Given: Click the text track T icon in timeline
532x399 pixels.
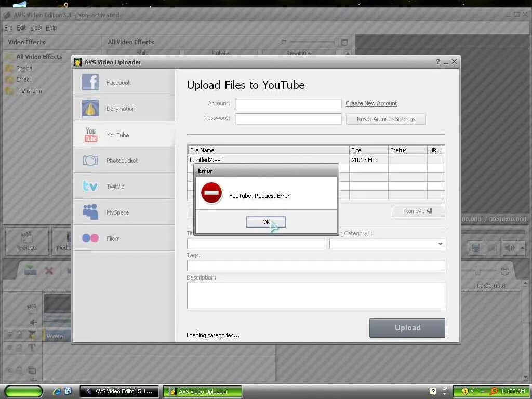Looking at the screenshot, I should tap(32, 348).
